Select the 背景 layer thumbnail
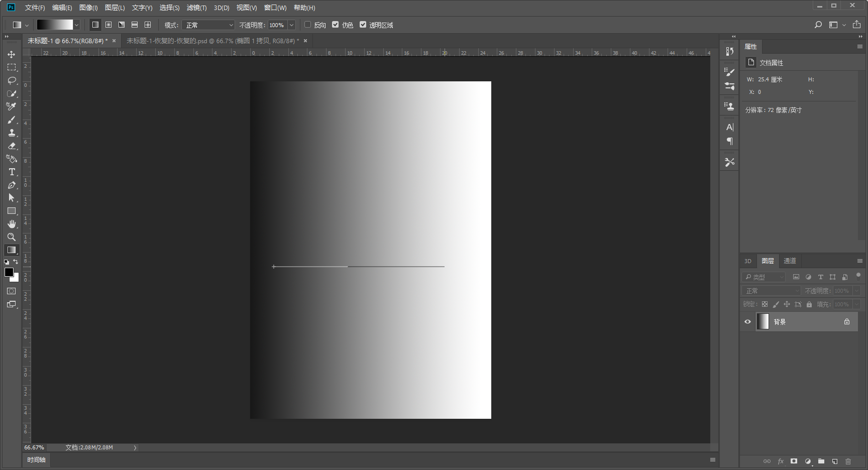 tap(763, 322)
